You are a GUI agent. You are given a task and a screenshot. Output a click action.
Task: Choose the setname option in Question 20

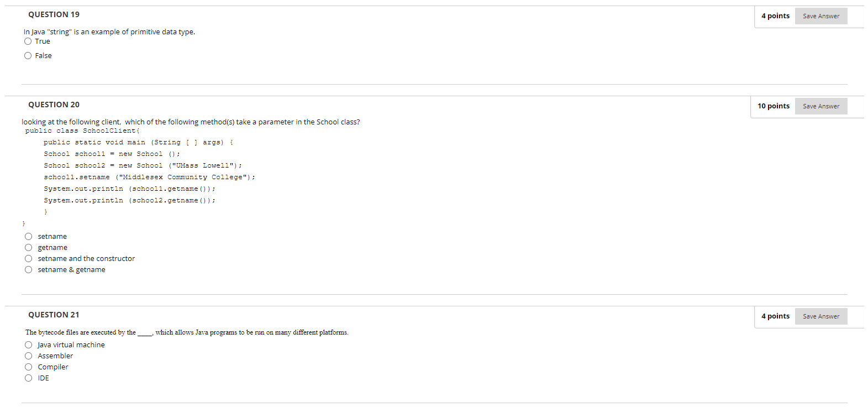click(28, 236)
